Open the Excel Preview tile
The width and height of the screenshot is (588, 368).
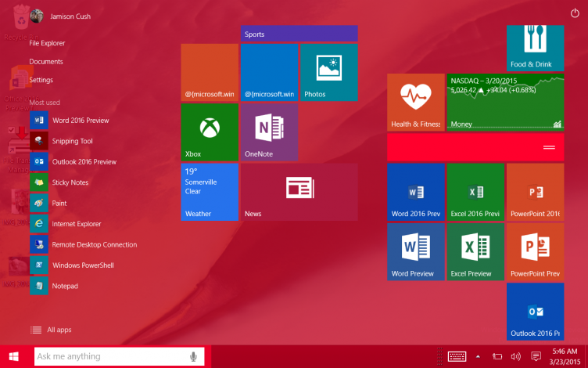click(x=475, y=251)
